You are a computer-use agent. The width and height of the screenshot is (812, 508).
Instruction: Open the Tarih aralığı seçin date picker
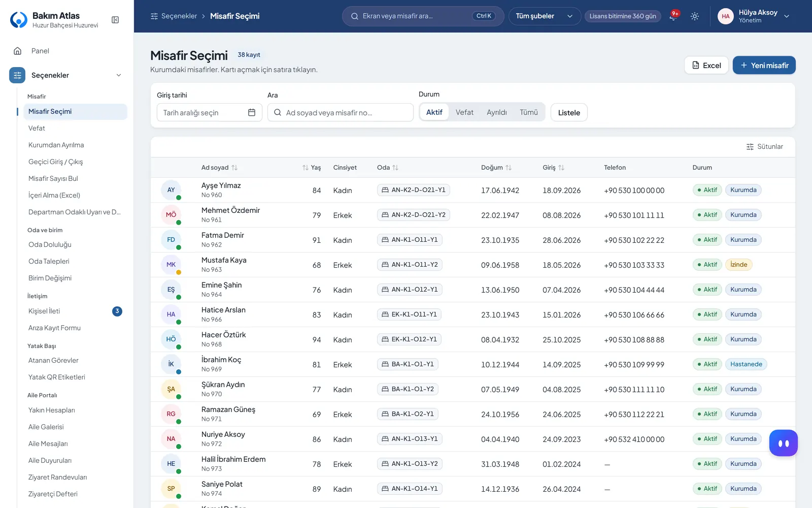[x=209, y=112]
